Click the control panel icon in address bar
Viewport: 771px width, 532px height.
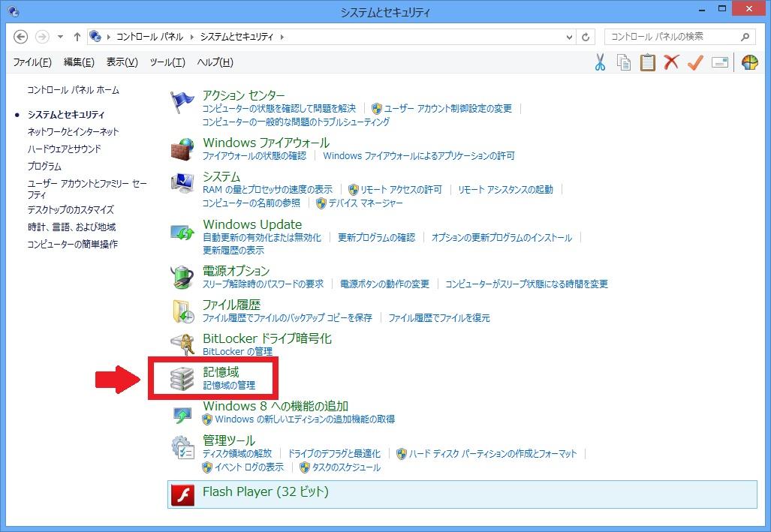pos(95,36)
